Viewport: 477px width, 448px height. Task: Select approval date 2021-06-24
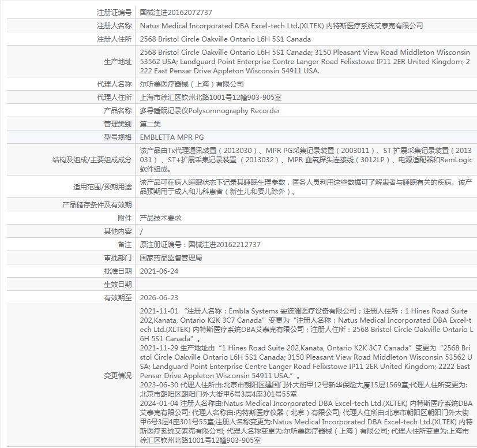[x=159, y=271]
